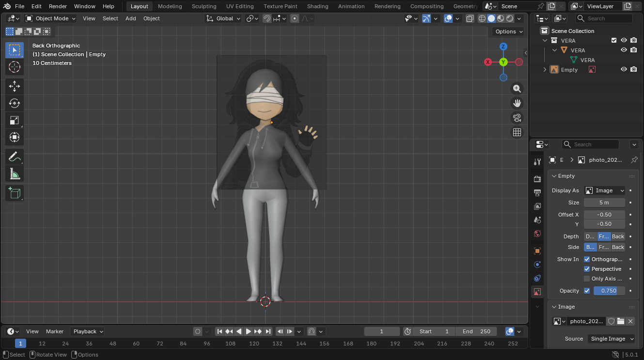Screen dimensions: 644x360
Task: Select the 3D Cursor tool
Action: tap(15, 67)
